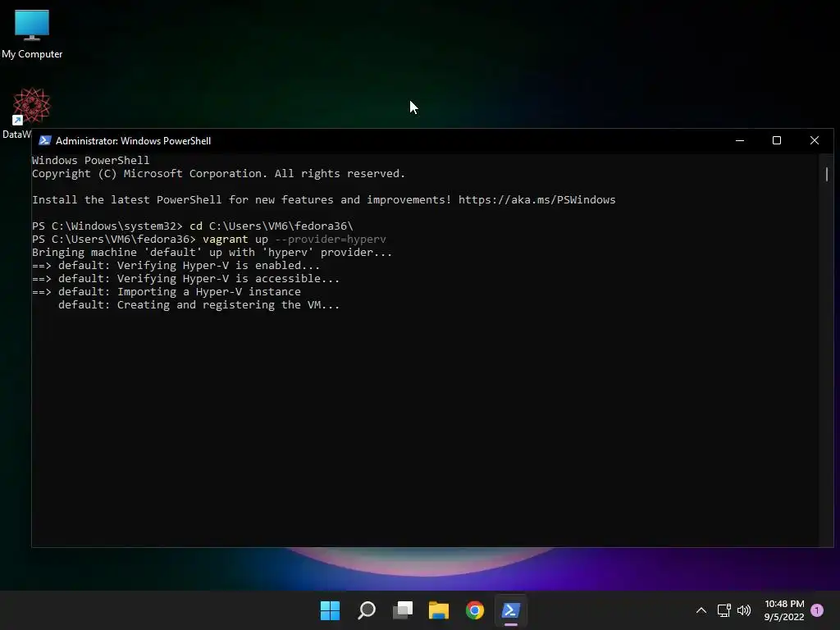Viewport: 840px width, 630px height.
Task: Click the 'Verifying Hyper-V is enabled...' line
Action: (x=176, y=265)
